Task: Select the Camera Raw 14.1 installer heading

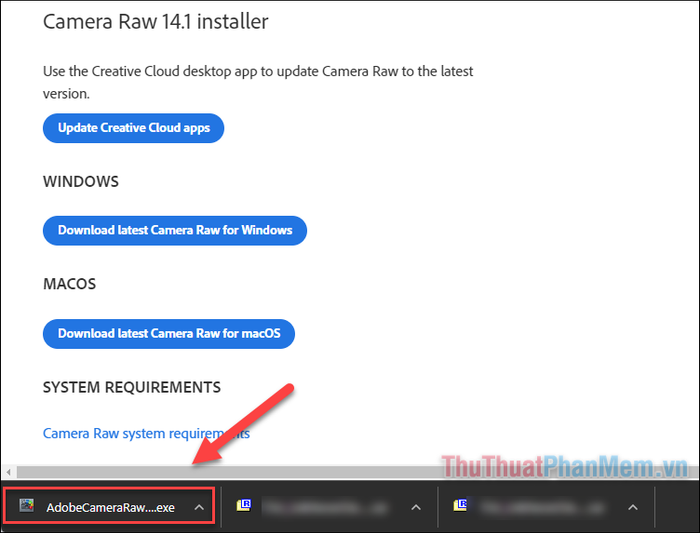Action: point(155,21)
